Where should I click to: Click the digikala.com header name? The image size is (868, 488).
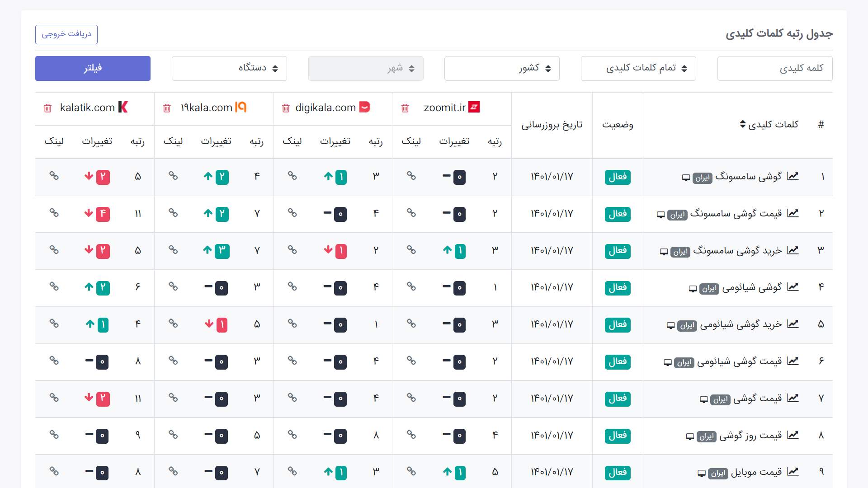[x=325, y=108]
